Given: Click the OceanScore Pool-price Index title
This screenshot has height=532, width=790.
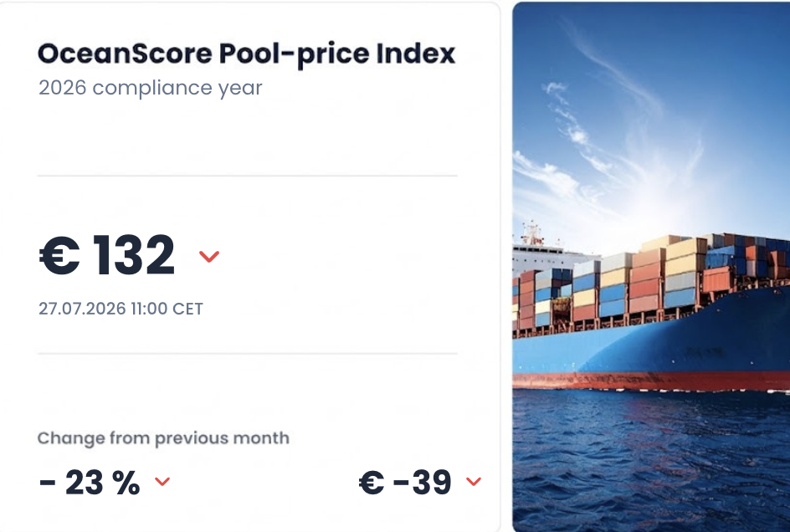Looking at the screenshot, I should 246,54.
